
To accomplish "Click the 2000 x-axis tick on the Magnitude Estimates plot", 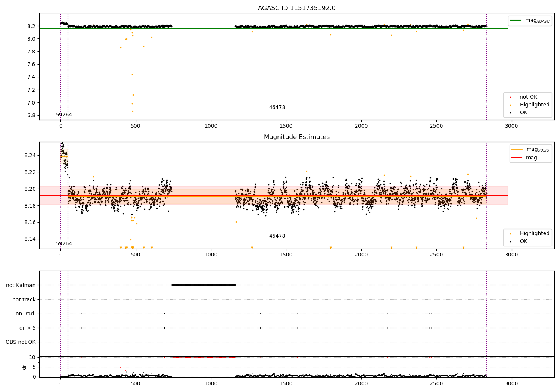I will point(361,255).
